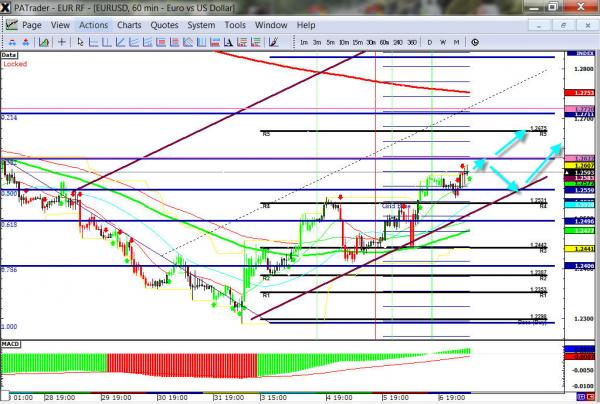
Task: Click the clock icon in toolbar
Action: (x=475, y=42)
